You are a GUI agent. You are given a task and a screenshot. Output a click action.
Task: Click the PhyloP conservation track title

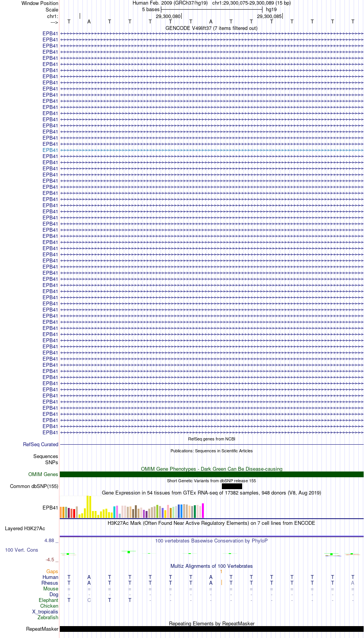click(x=212, y=541)
